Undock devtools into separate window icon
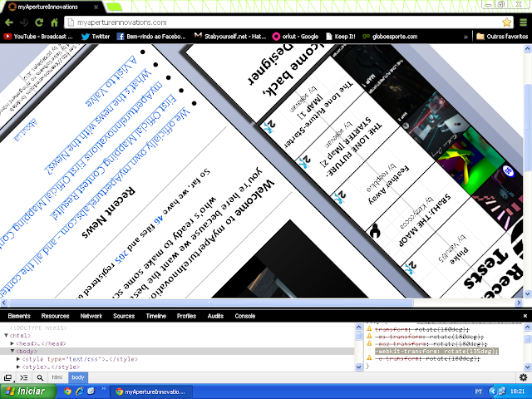This screenshot has height=399, width=532. (7, 377)
